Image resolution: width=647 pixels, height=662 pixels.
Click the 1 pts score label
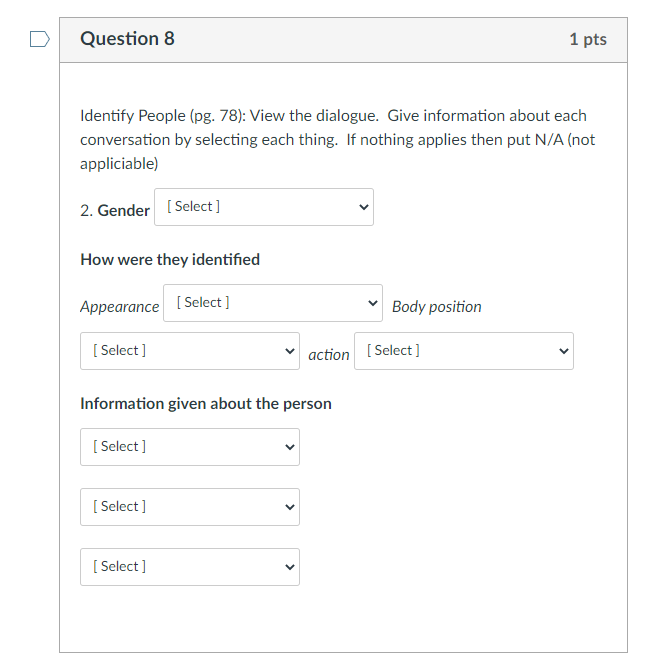[x=587, y=40]
